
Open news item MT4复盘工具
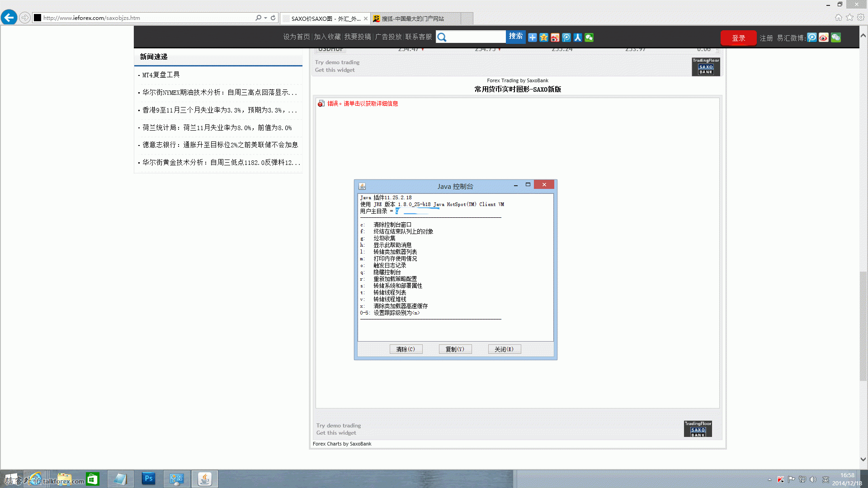coord(161,75)
